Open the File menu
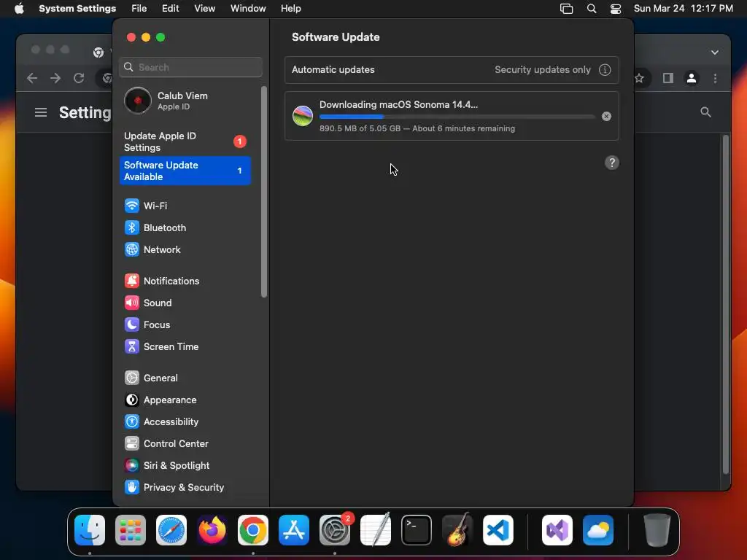 (x=139, y=9)
